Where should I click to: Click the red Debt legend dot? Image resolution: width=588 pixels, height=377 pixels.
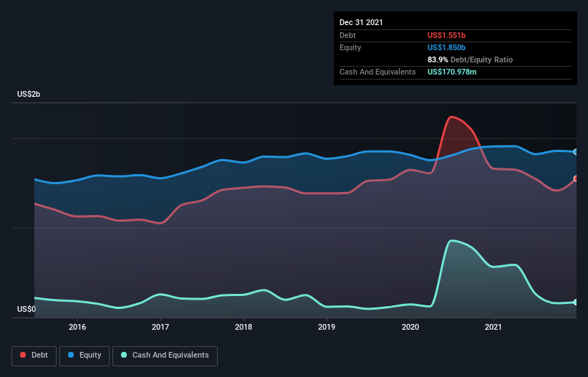tap(23, 355)
